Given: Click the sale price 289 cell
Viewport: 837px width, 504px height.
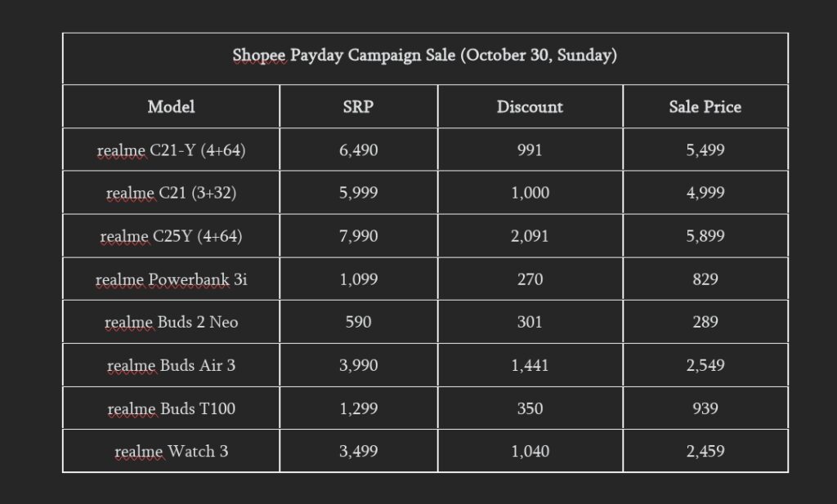Looking at the screenshot, I should (705, 322).
